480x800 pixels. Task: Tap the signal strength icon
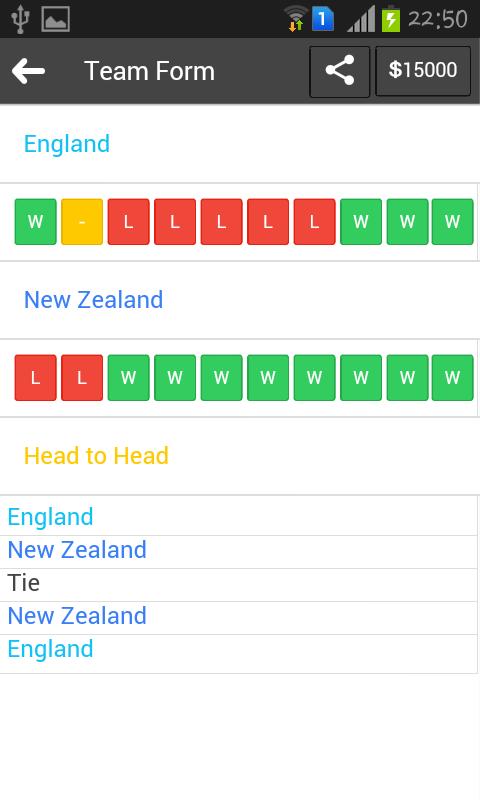coord(361,19)
